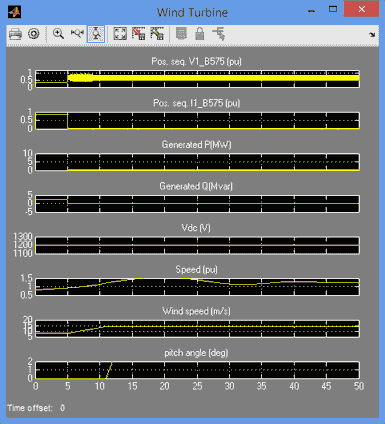The image size is (385, 424).
Task: Select the Zoom magnifier tool
Action: 58,34
